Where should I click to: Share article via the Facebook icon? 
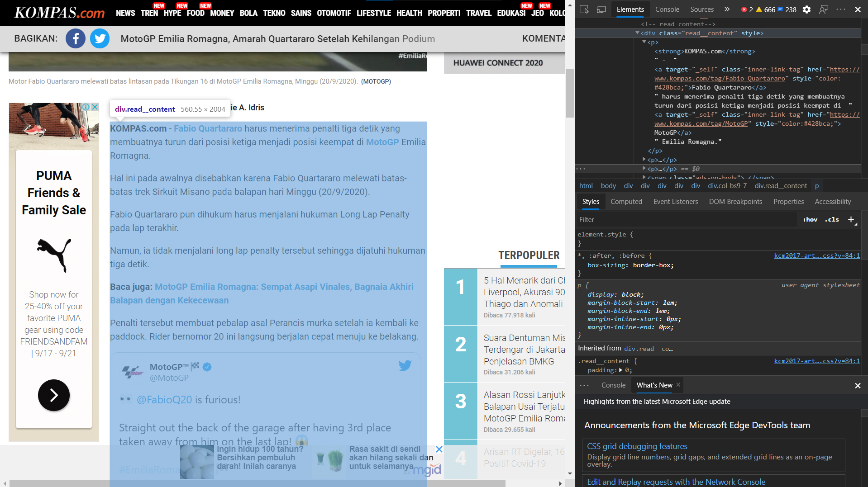76,38
